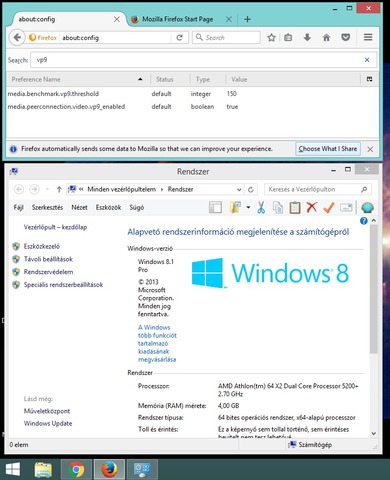Image resolution: width=390 pixels, height=480 pixels.
Task: Go to Firefox home page icon
Action: [x=327, y=37]
